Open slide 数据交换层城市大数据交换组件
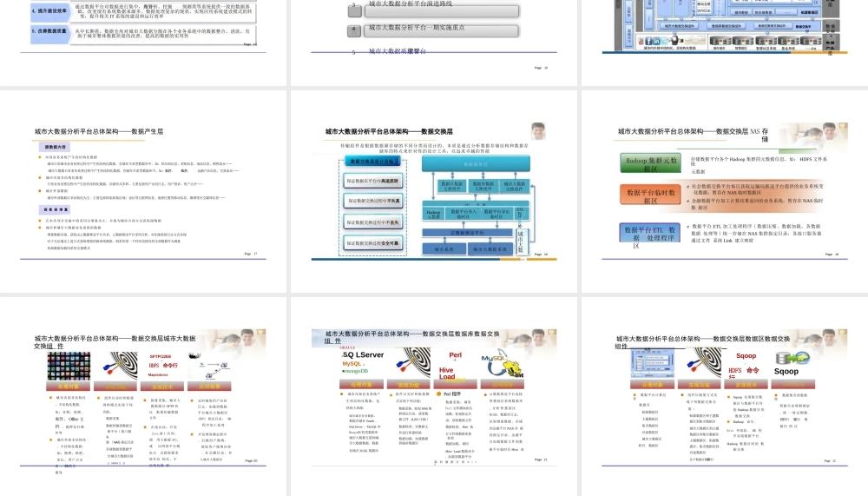 coord(143,396)
